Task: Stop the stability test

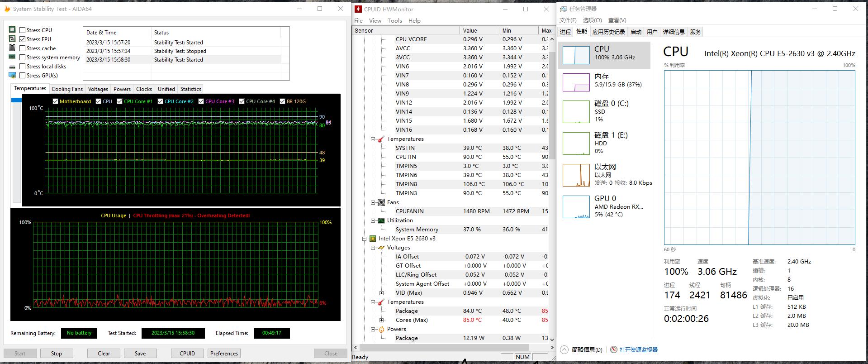Action: (57, 354)
